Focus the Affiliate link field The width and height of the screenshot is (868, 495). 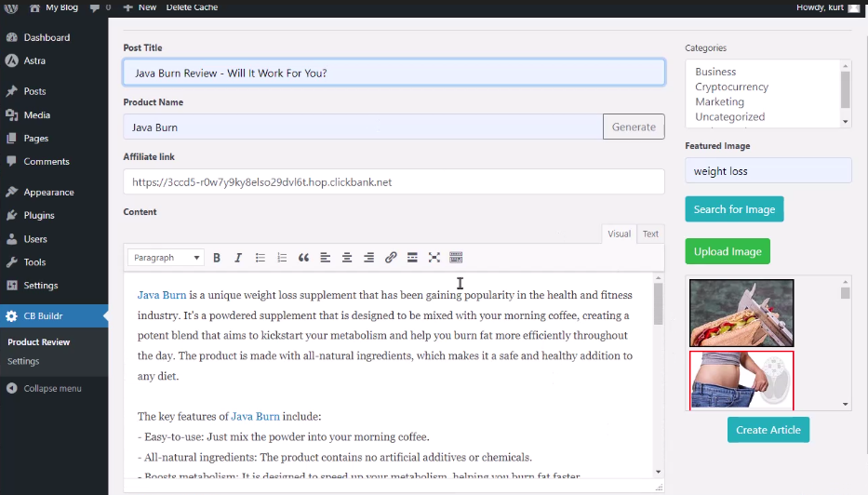[x=394, y=181]
